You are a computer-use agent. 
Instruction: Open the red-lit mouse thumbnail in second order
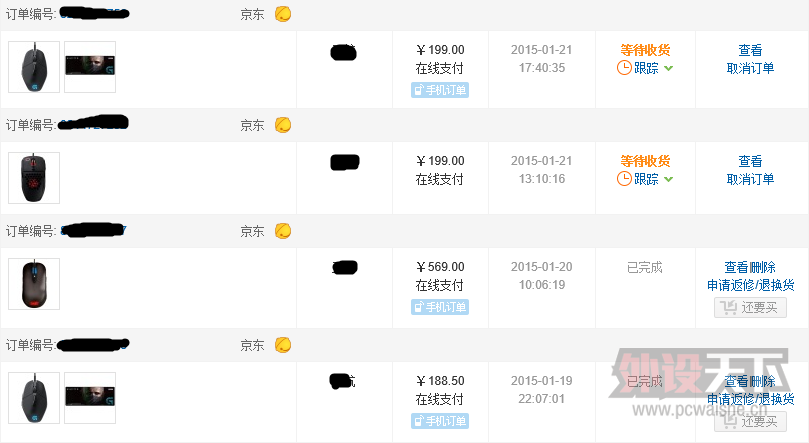(x=34, y=178)
